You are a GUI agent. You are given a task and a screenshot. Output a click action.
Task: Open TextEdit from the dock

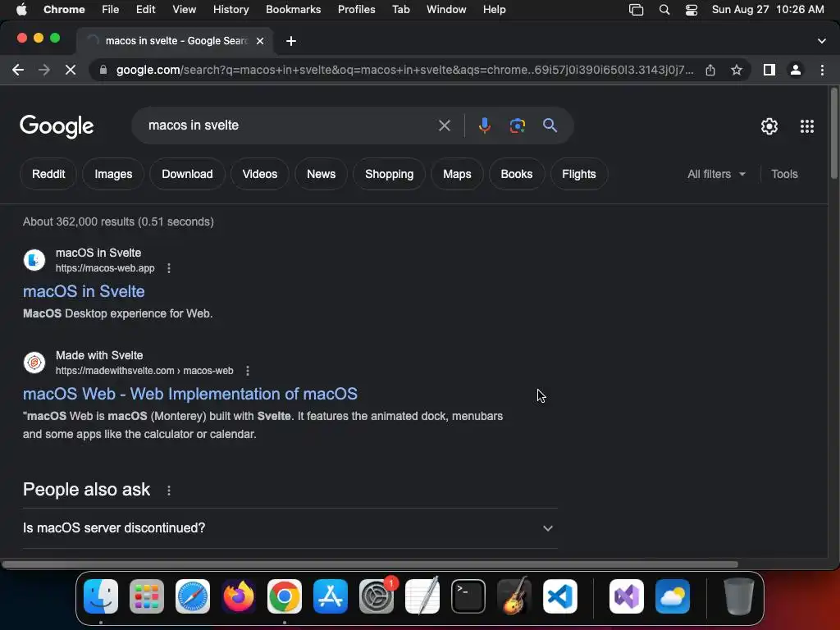pyautogui.click(x=422, y=596)
